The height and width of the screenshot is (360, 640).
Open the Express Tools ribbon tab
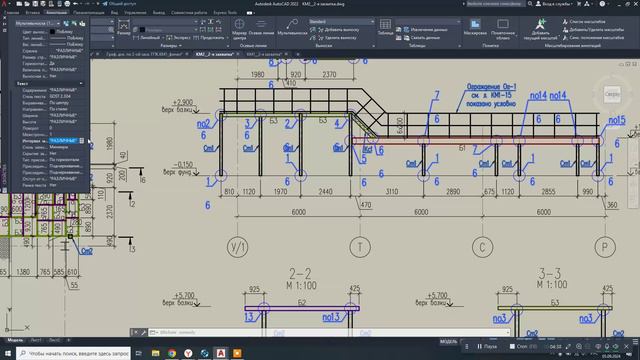coord(225,13)
